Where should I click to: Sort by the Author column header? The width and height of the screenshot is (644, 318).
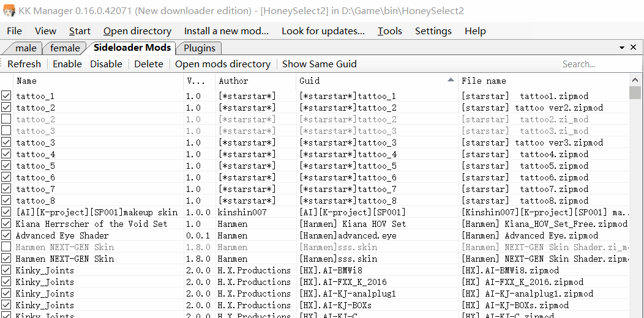point(255,81)
